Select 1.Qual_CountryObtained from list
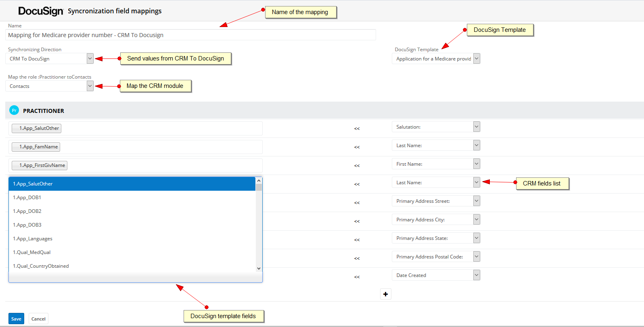 tap(132, 266)
